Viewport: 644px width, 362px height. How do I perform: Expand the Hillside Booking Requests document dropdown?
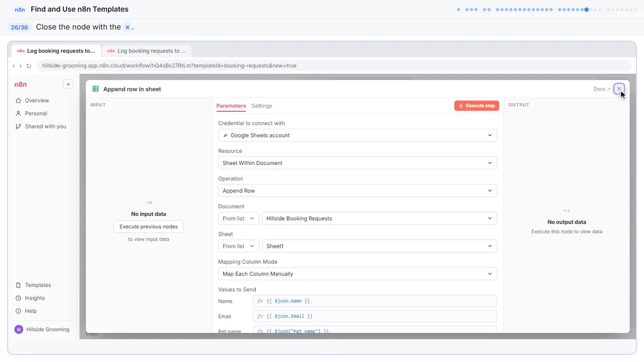pos(379,218)
